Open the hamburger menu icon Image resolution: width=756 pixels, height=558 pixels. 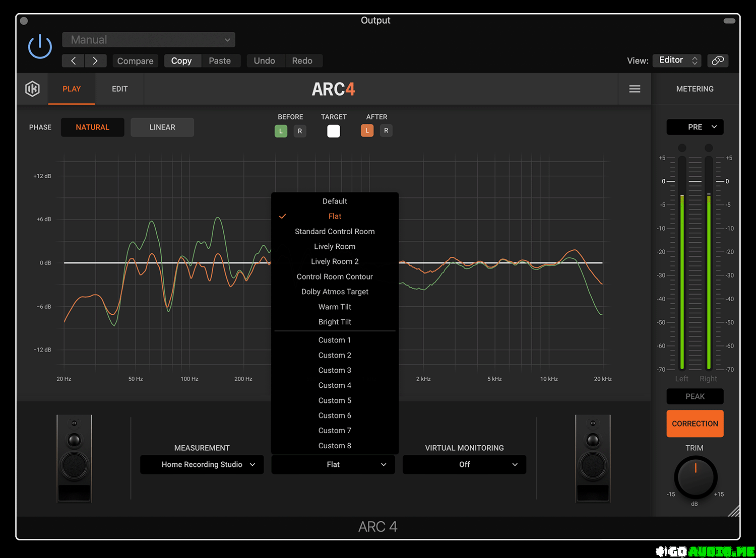pyautogui.click(x=635, y=89)
